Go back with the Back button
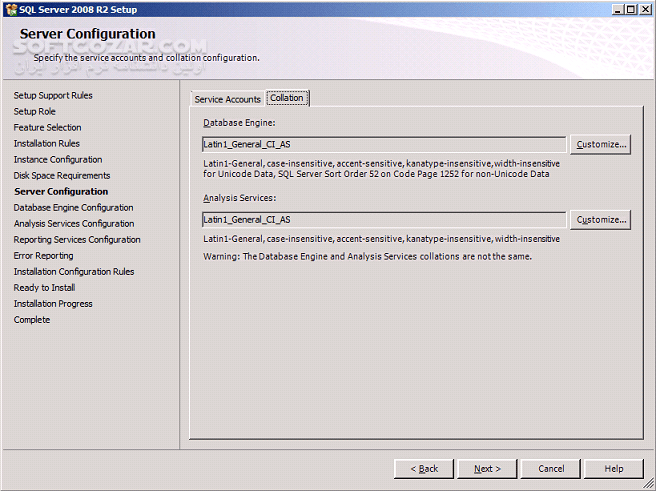 point(424,469)
